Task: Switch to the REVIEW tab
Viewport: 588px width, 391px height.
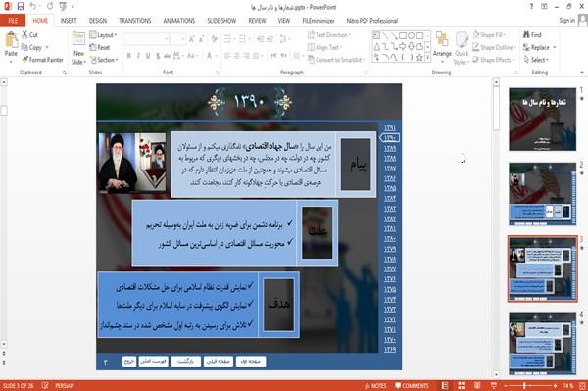Action: tap(257, 21)
